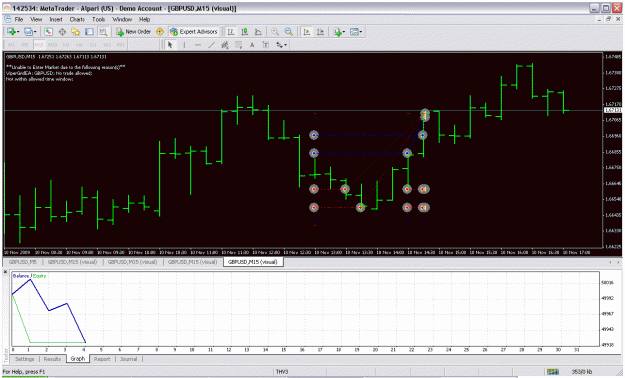
Task: Open the tester Report tab
Action: pyautogui.click(x=102, y=359)
